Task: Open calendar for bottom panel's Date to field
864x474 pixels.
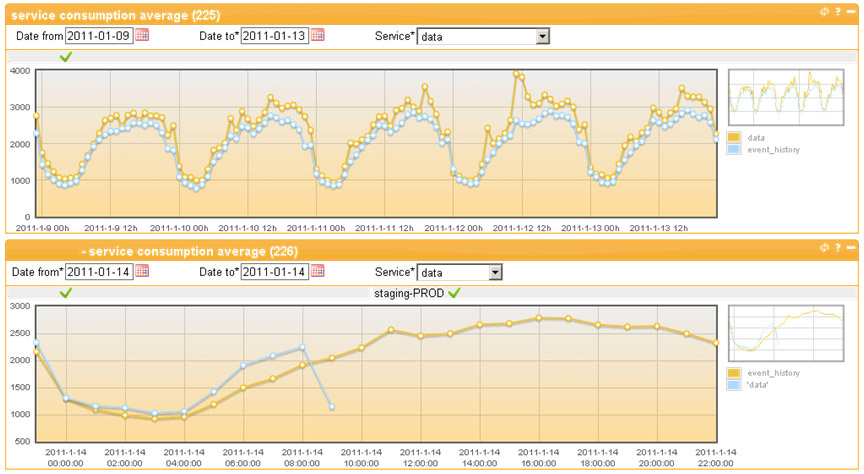Action: (318, 271)
